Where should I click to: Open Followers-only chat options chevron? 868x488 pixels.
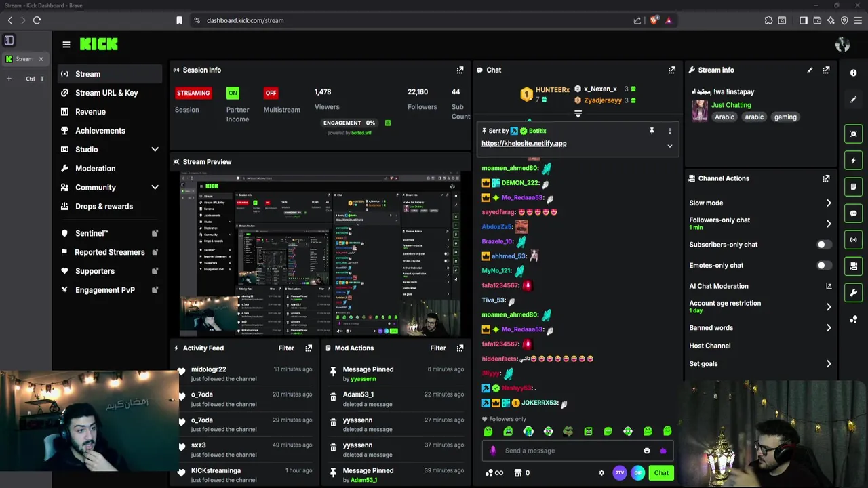[x=829, y=224]
